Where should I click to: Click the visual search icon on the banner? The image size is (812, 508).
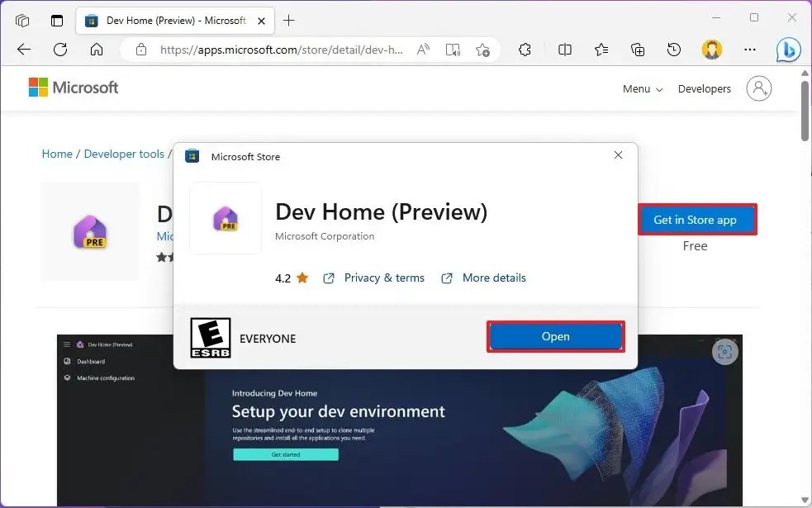pyautogui.click(x=724, y=352)
